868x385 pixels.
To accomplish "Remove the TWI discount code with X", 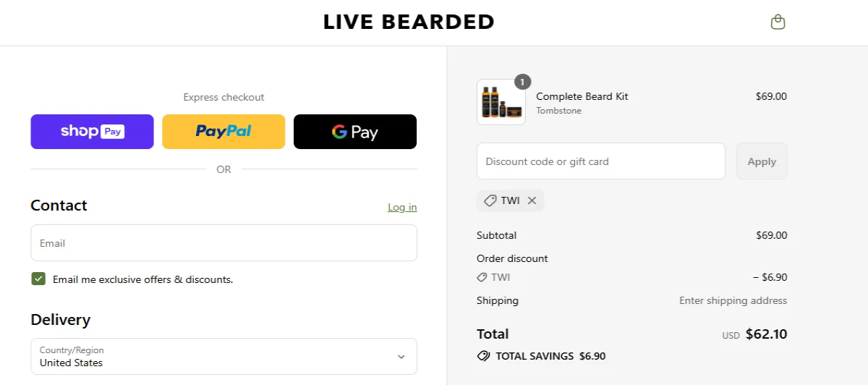I will (532, 200).
